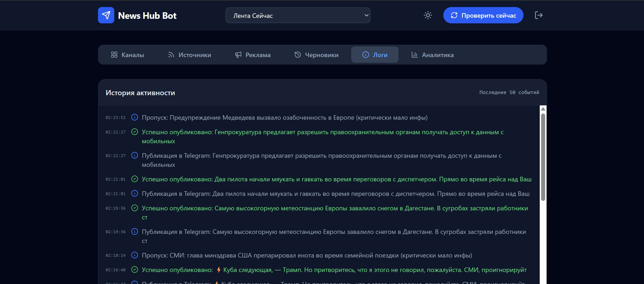Screen dimensions: 644x284
Task: Click success check icon at 02:21:01
Action: pos(134,179)
